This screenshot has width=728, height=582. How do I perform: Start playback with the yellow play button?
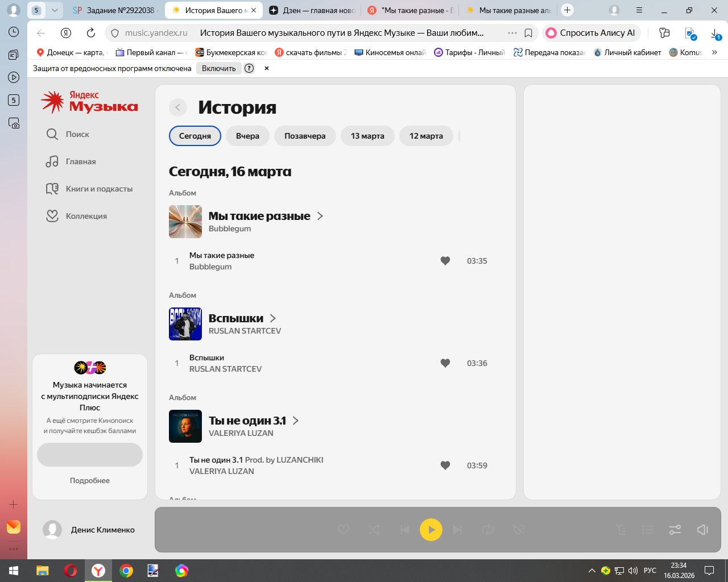(x=431, y=530)
